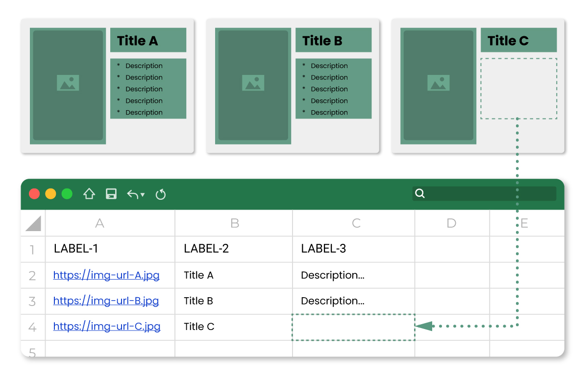Open the https://img-url-B.jpg link

click(106, 301)
